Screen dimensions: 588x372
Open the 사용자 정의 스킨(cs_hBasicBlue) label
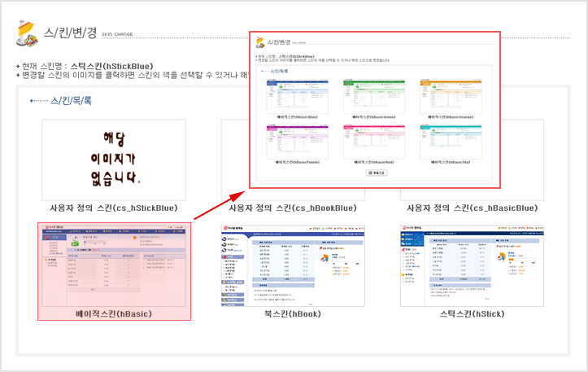(473, 208)
